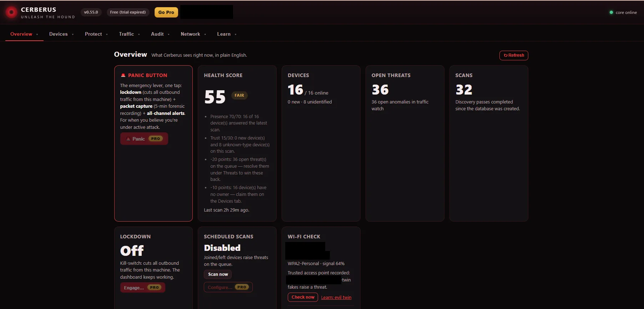Click the Free (trial expired) badge
Image resolution: width=644 pixels, height=309 pixels.
[128, 12]
